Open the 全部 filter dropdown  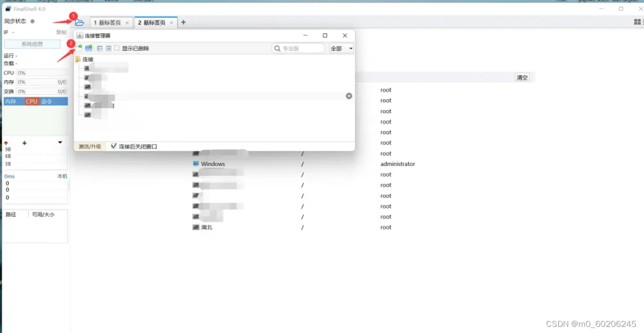341,48
